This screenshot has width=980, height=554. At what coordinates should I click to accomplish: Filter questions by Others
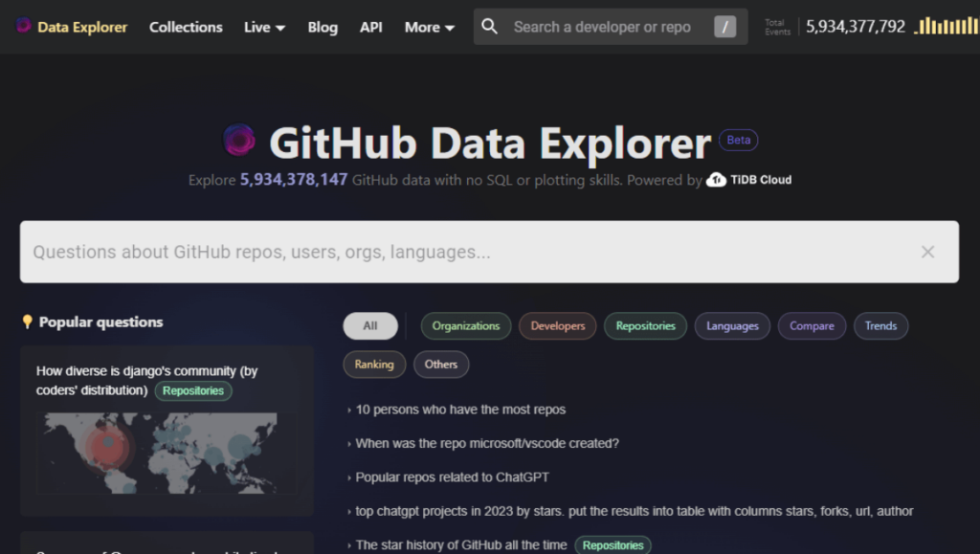click(440, 365)
